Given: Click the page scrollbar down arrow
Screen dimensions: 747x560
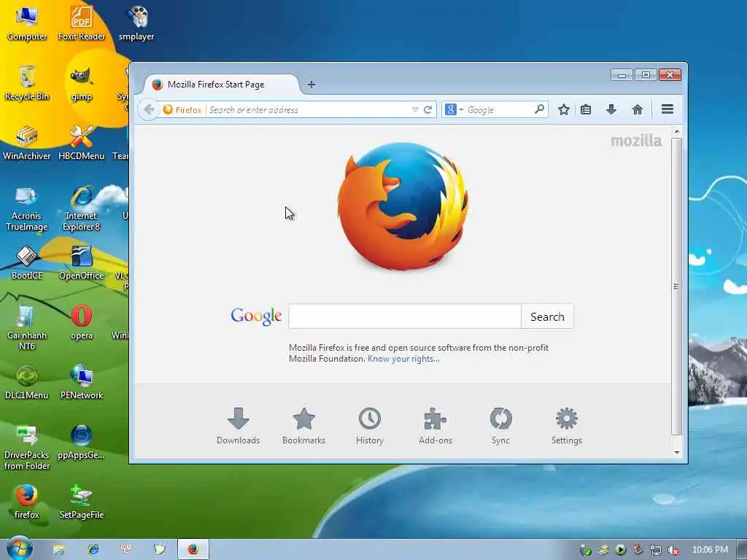Looking at the screenshot, I should (x=676, y=452).
